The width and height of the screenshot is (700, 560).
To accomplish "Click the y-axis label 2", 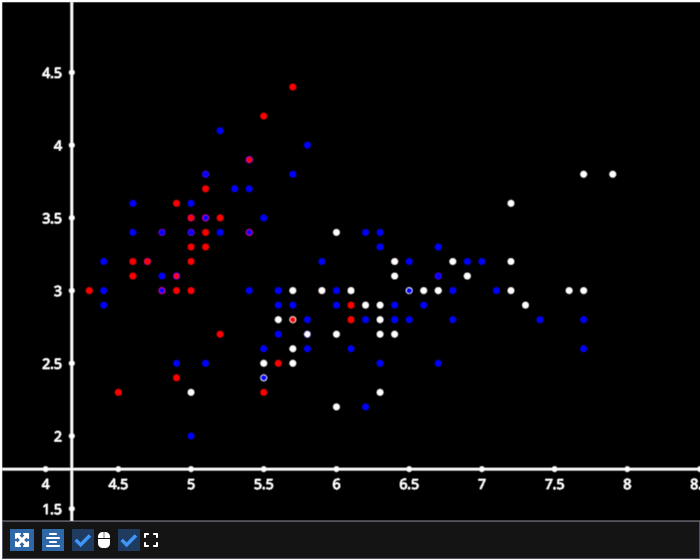I will click(58, 436).
